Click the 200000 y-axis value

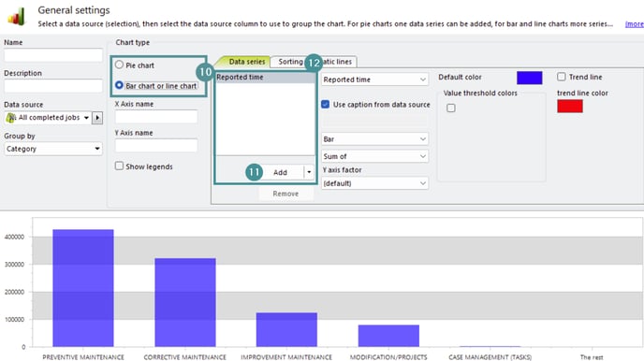coord(14,292)
